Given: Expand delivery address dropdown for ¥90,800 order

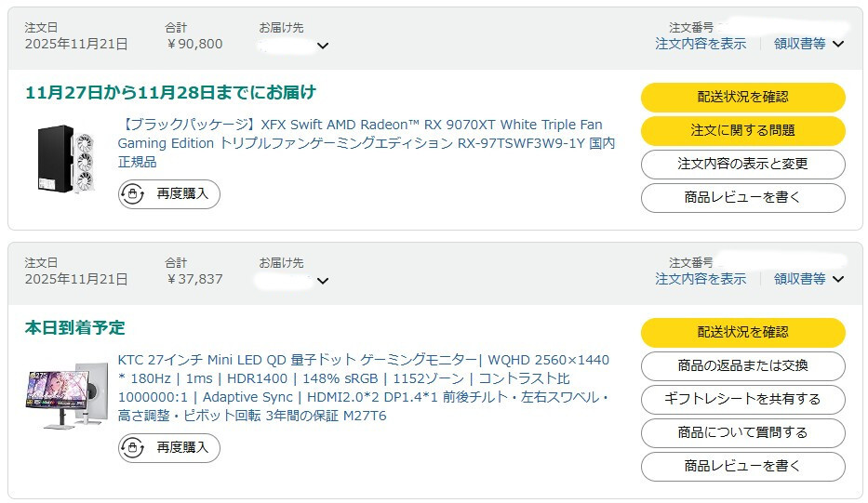Looking at the screenshot, I should 323,46.
